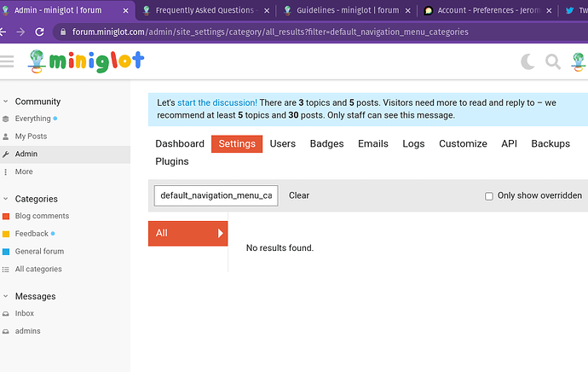This screenshot has width=588, height=372.
Task: Clear the settings filter
Action: click(299, 195)
